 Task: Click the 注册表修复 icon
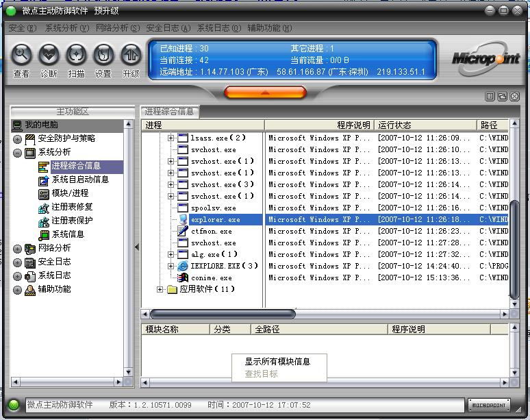click(x=44, y=208)
